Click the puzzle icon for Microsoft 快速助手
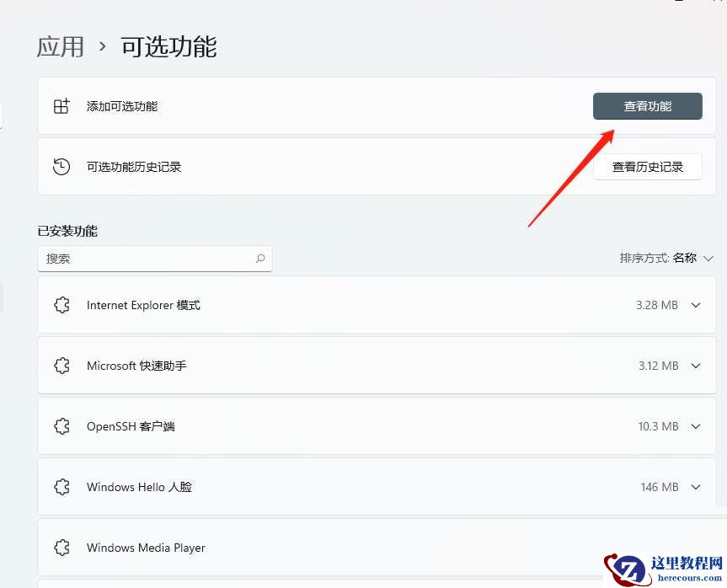The width and height of the screenshot is (727, 588). (x=61, y=365)
